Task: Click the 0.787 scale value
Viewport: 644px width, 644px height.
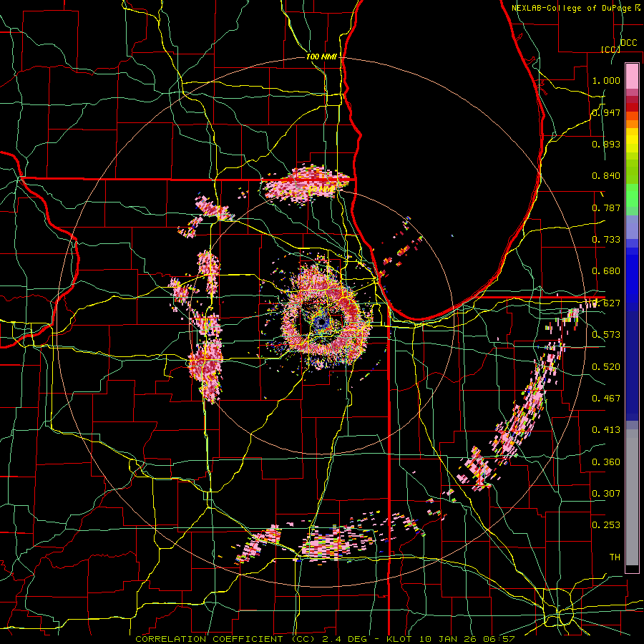Action: tap(606, 208)
